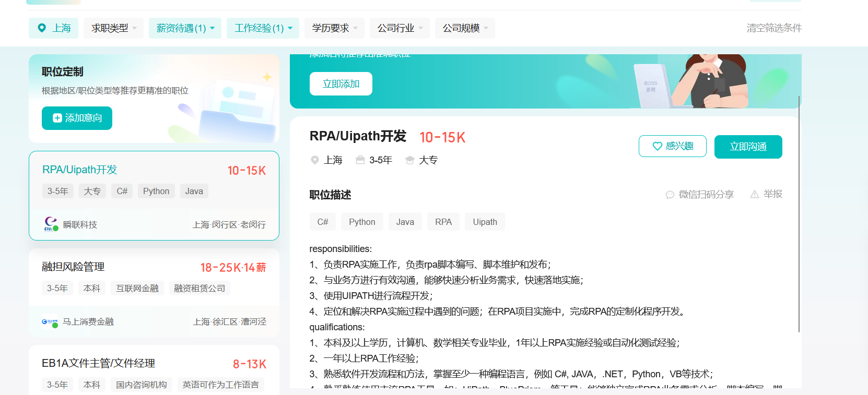Screen dimensions: 868x395
Task: Expand the 公司规模 dropdown
Action: [465, 28]
